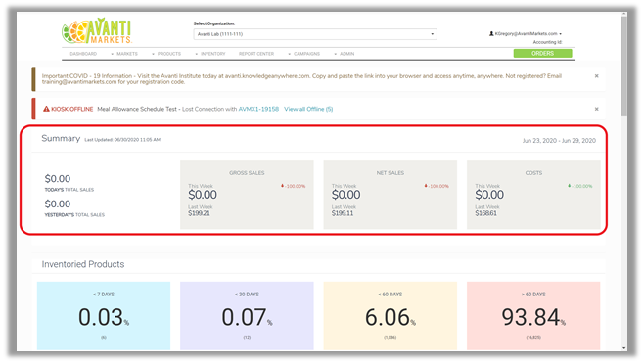Click Today's Total Sales label
This screenshot has width=644, height=363.
click(69, 190)
